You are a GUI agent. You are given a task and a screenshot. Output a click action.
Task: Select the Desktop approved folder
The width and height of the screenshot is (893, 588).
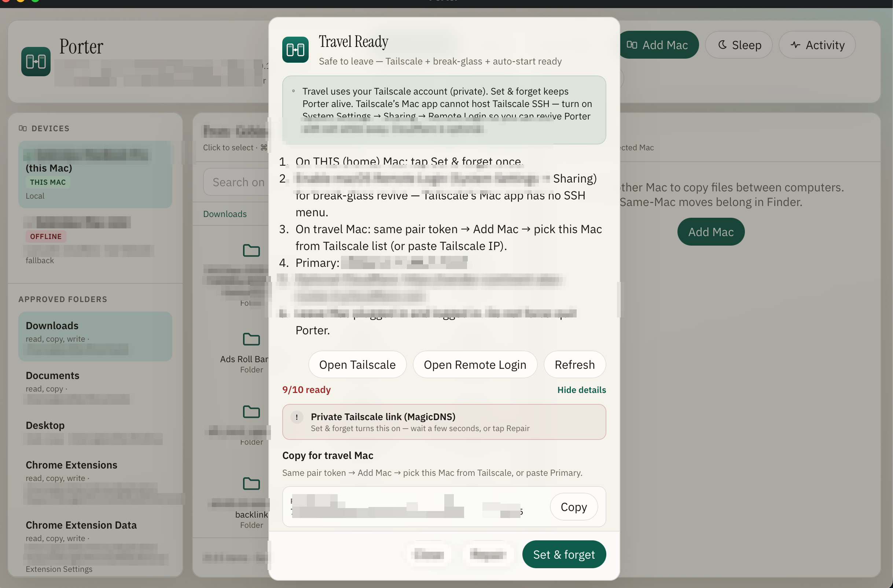[95, 432]
